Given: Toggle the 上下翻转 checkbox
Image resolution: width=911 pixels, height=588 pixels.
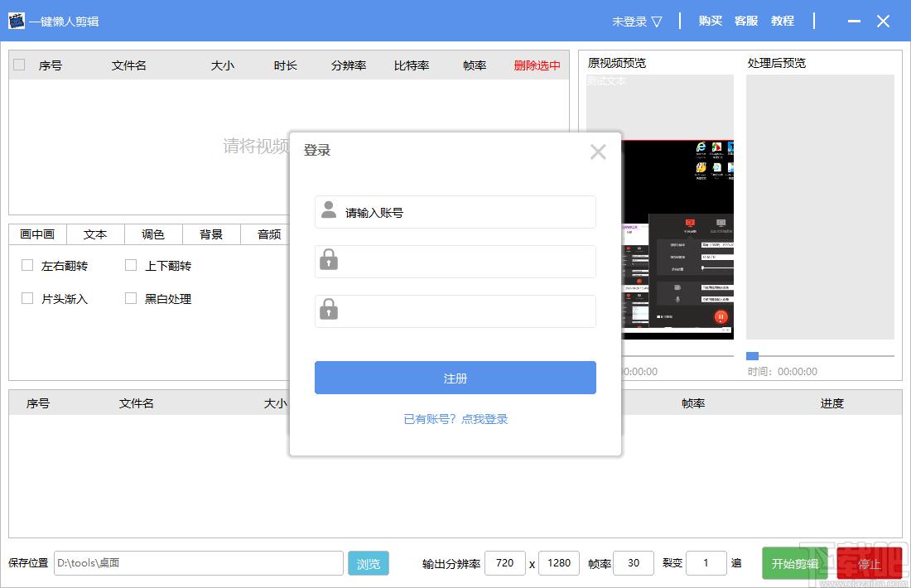Looking at the screenshot, I should [131, 265].
